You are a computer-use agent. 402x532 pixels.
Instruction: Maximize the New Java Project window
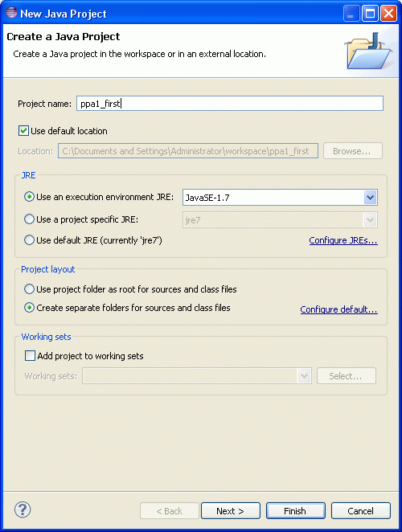(x=370, y=14)
